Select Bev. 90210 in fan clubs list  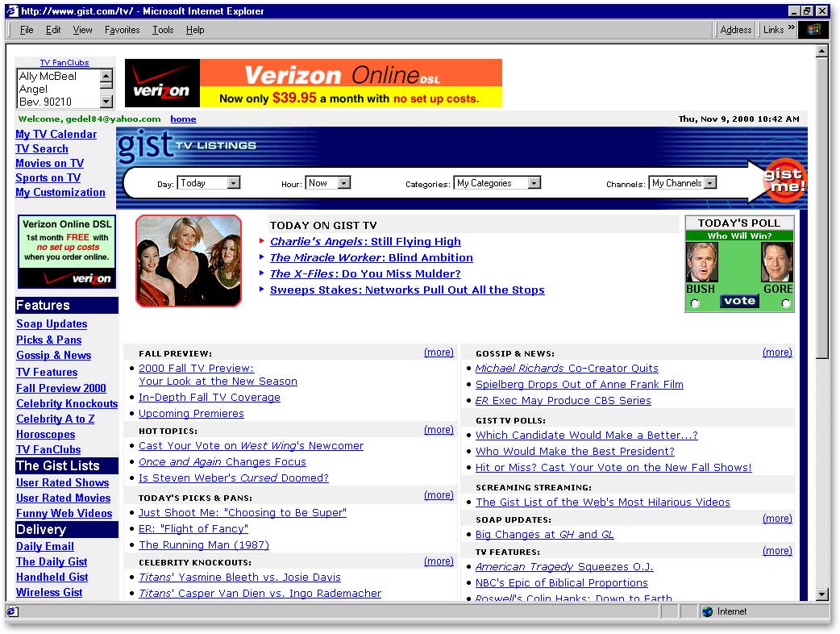click(x=45, y=102)
